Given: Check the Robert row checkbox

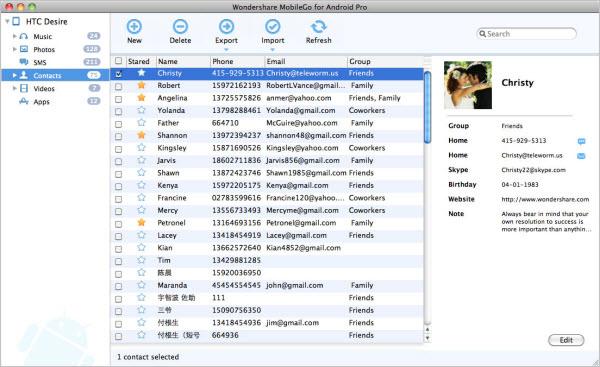Looking at the screenshot, I should (119, 86).
